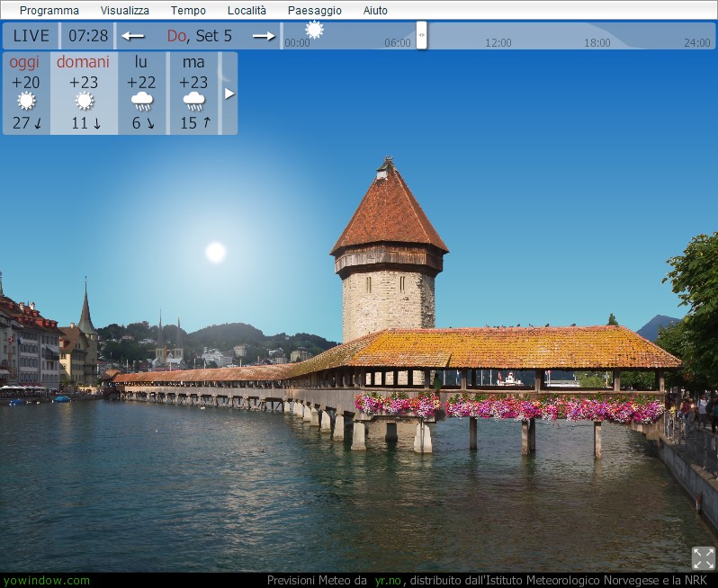Image resolution: width=718 pixels, height=588 pixels.
Task: Click the wind value 15 under ma
Action: tap(188, 123)
